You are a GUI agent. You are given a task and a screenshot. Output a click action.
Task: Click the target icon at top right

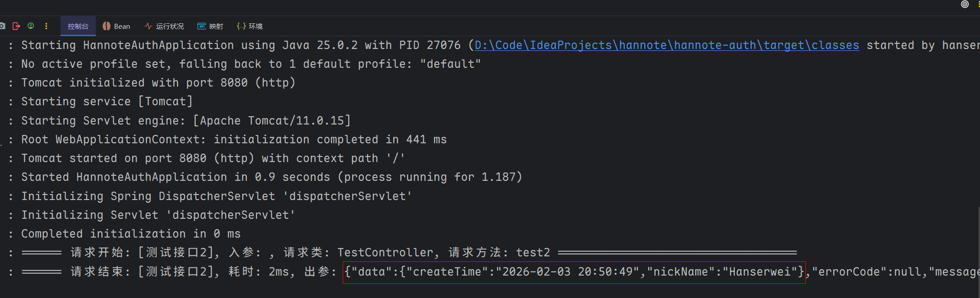965,4
